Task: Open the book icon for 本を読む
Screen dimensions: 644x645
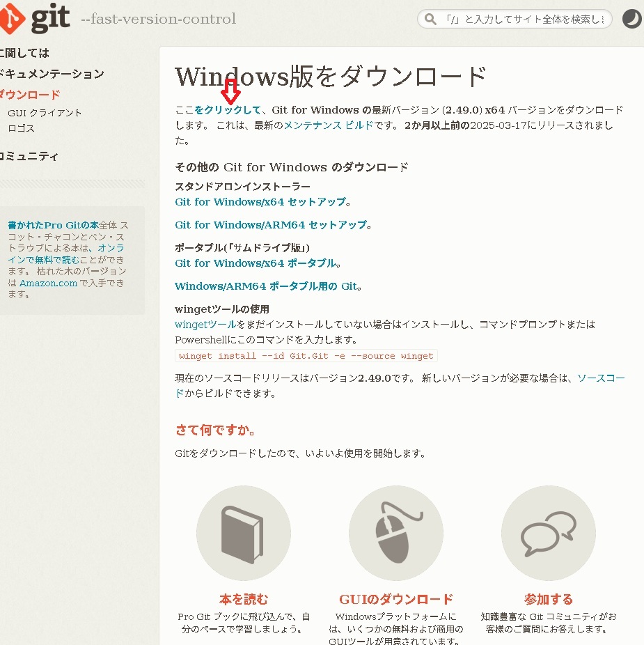Action: pos(244,533)
